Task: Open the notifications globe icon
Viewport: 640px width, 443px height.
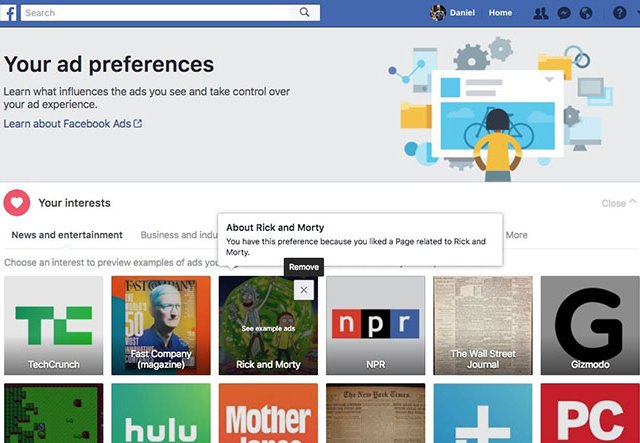Action: pyautogui.click(x=586, y=13)
